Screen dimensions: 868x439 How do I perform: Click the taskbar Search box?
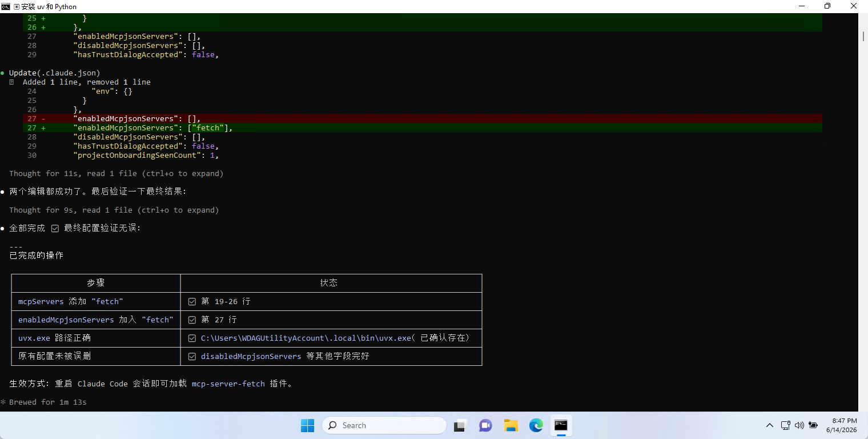coord(384,425)
